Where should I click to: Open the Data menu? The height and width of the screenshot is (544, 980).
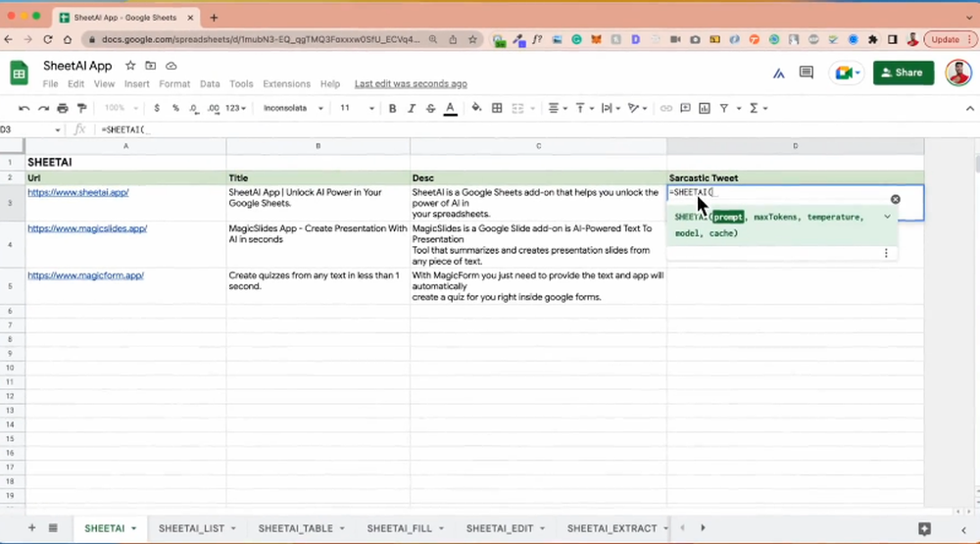[210, 83]
